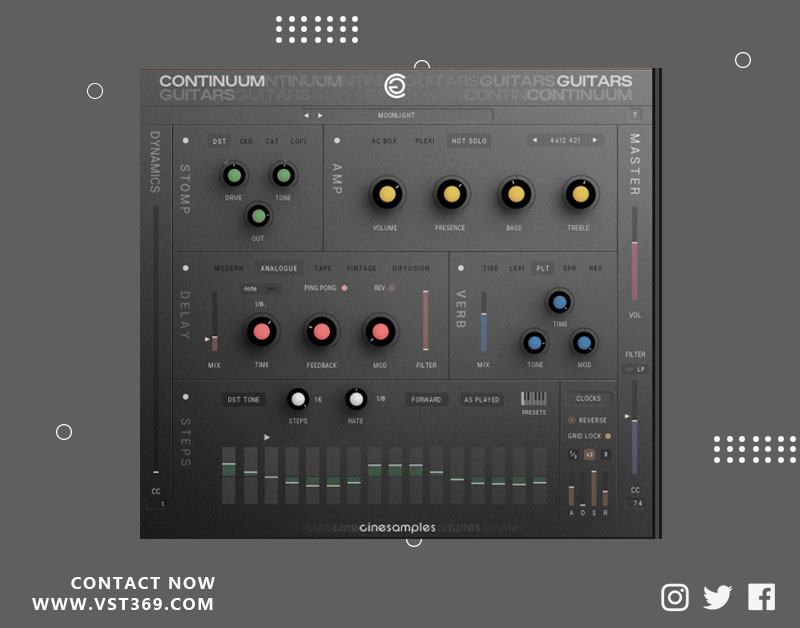Click the Verb Mod knob
Viewport: 800px width, 628px height.
coord(584,343)
